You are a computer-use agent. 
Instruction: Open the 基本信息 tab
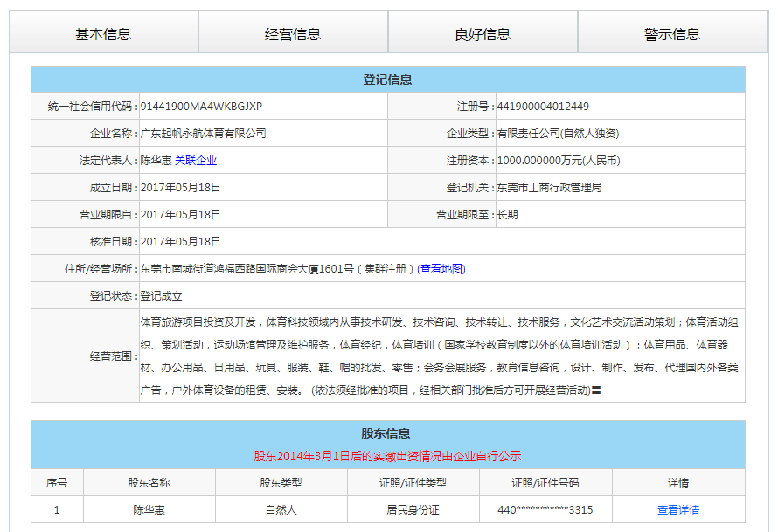point(103,34)
